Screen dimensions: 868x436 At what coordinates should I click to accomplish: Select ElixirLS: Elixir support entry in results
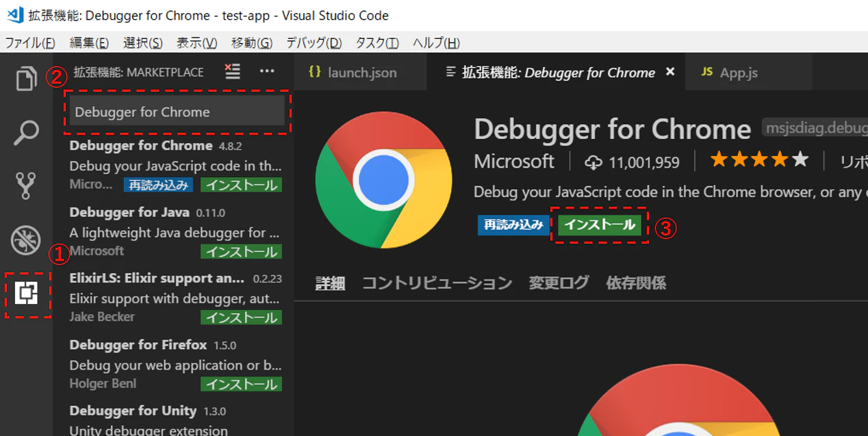(174, 298)
